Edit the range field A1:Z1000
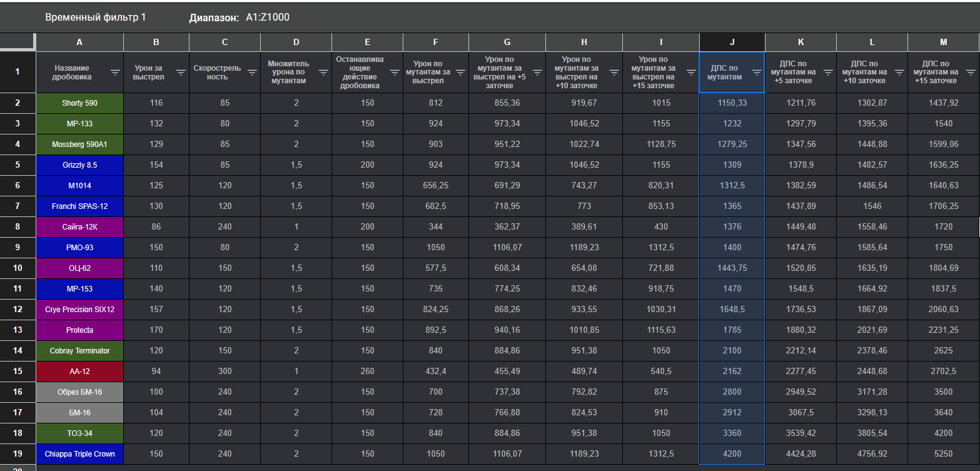 tap(268, 18)
